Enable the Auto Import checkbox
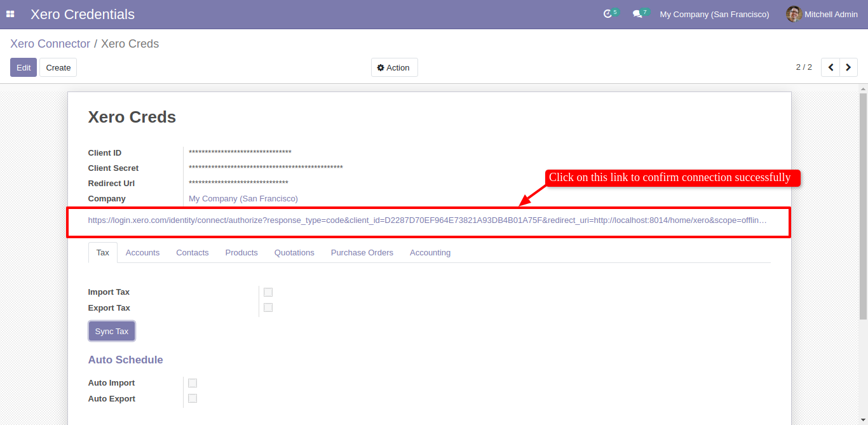868x425 pixels. 193,383
